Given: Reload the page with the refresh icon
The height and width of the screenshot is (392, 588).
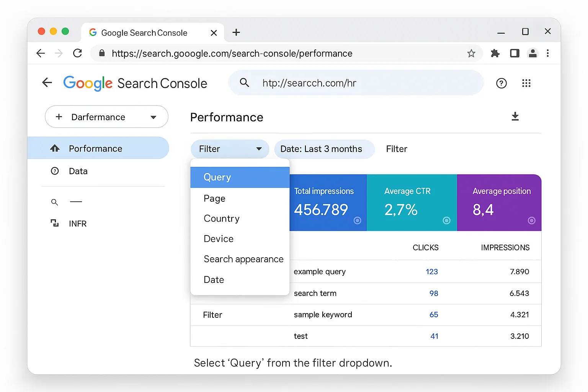Looking at the screenshot, I should [77, 53].
